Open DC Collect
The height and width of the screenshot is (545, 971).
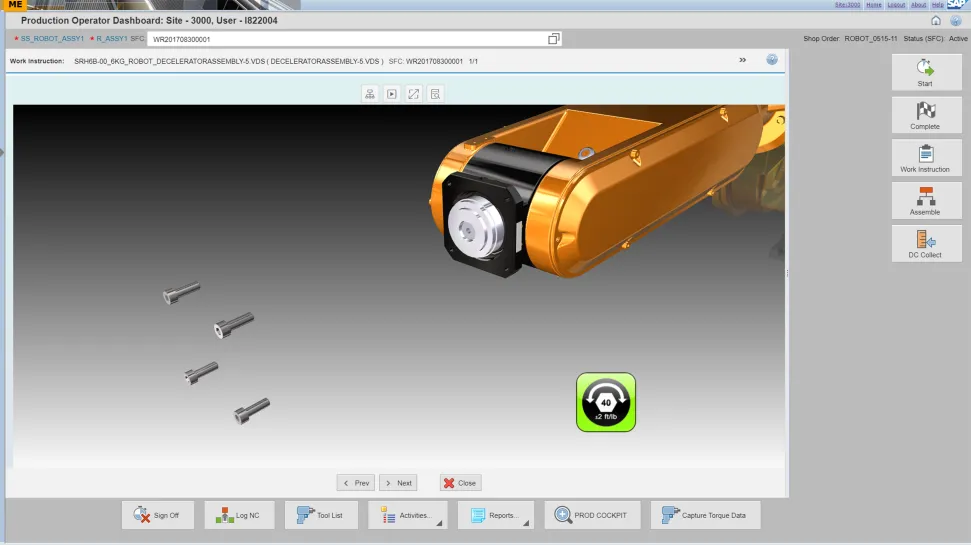click(925, 244)
